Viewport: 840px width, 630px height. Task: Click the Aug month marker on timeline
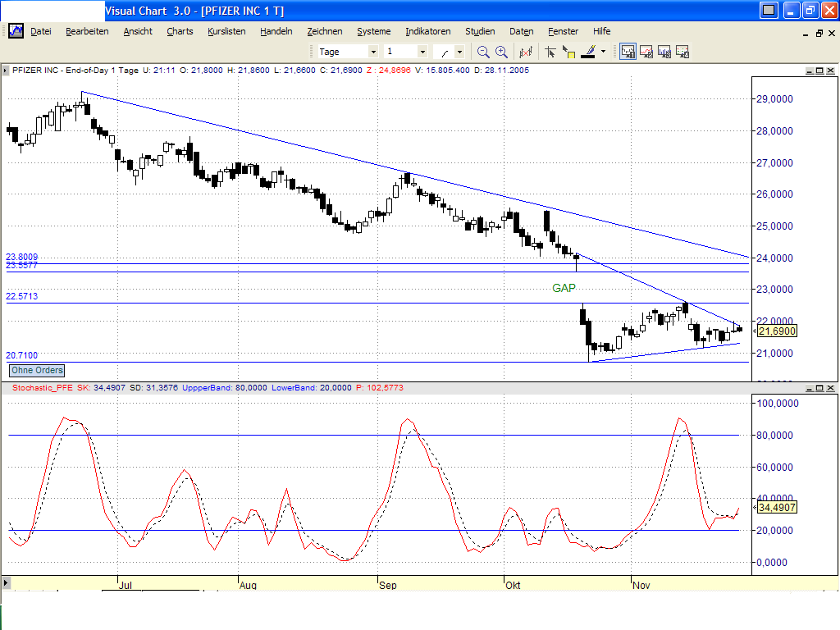tap(248, 585)
